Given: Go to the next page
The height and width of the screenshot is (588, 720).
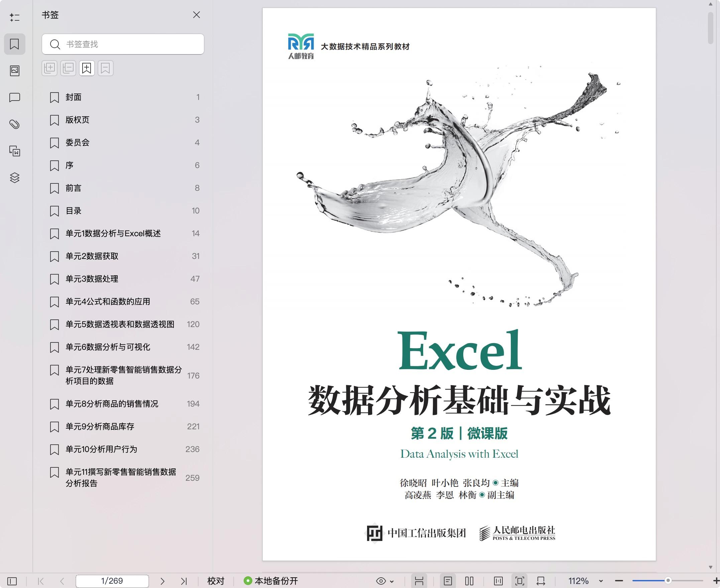Looking at the screenshot, I should coord(162,581).
